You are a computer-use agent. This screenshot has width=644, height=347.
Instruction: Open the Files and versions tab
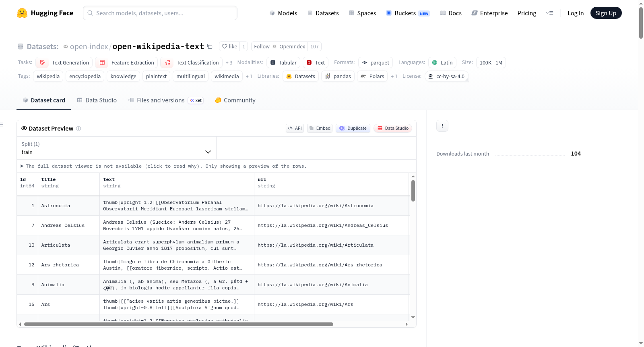pos(165,100)
